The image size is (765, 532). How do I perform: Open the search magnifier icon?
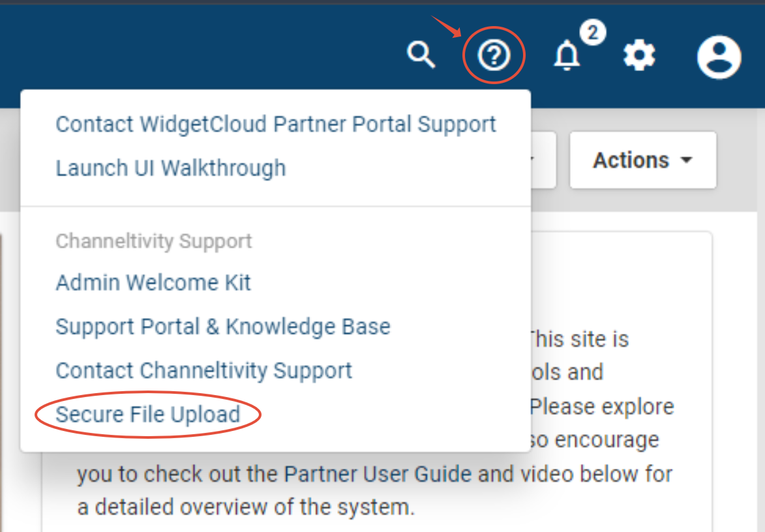tap(421, 55)
